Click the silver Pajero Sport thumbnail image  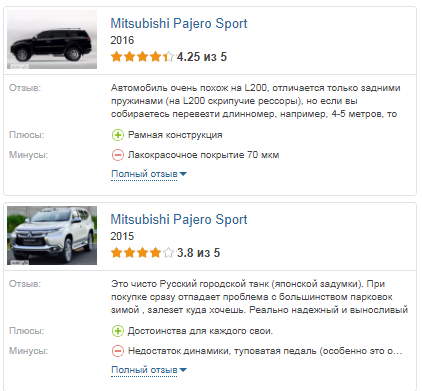coord(52,235)
